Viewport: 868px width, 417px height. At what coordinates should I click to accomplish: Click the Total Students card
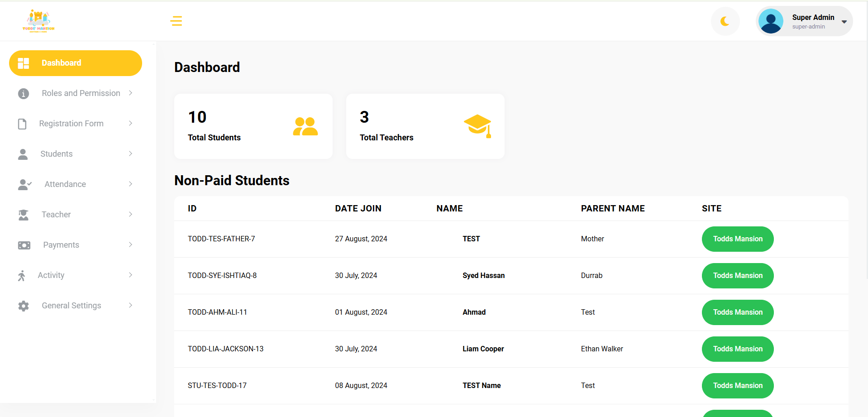click(253, 126)
